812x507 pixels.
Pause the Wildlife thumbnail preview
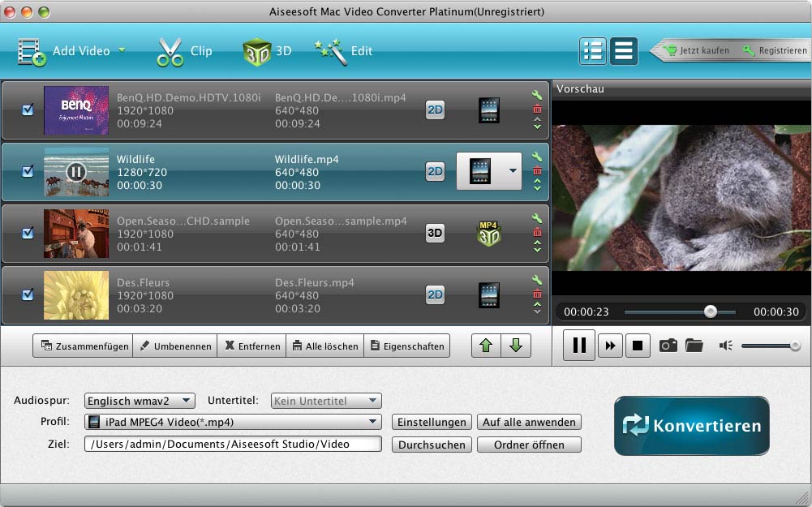(x=75, y=172)
